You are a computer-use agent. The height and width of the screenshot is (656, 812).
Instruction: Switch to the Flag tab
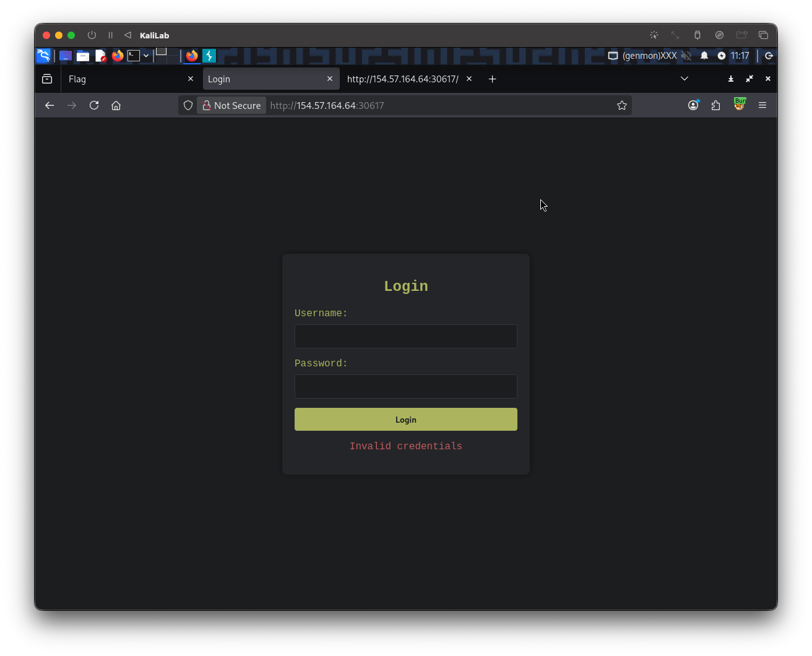pyautogui.click(x=124, y=79)
